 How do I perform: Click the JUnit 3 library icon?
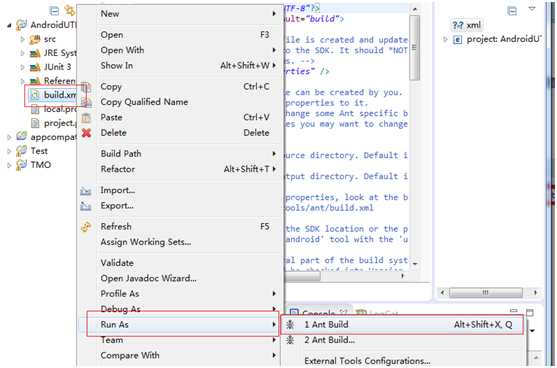pyautogui.click(x=35, y=67)
